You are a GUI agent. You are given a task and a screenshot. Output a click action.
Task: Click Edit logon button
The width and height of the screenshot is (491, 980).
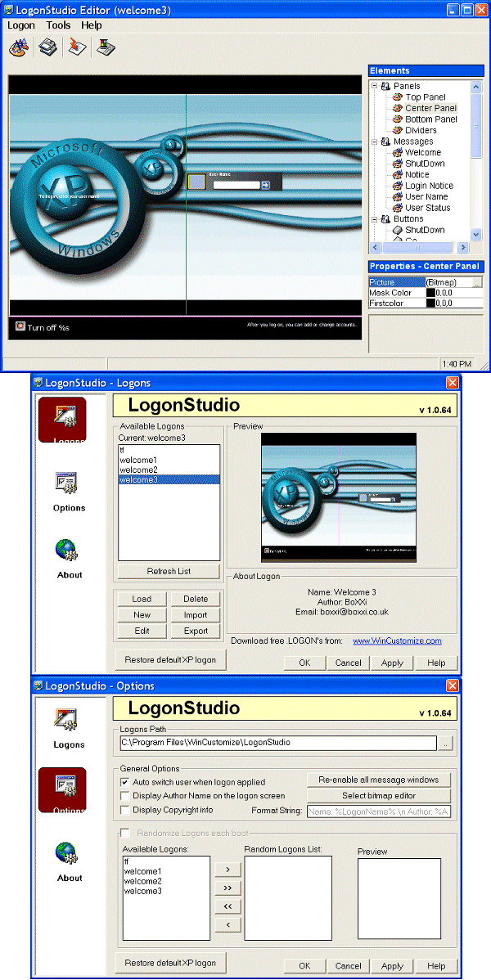point(142,632)
